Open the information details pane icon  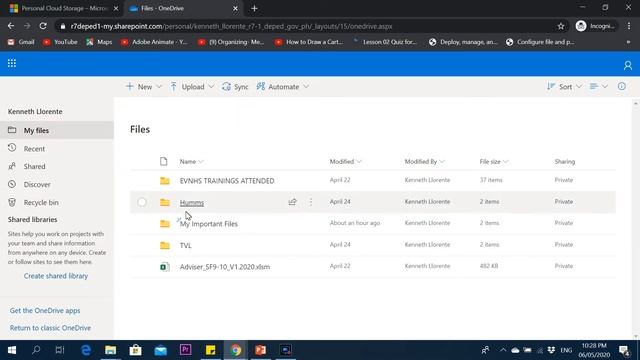pyautogui.click(x=622, y=86)
